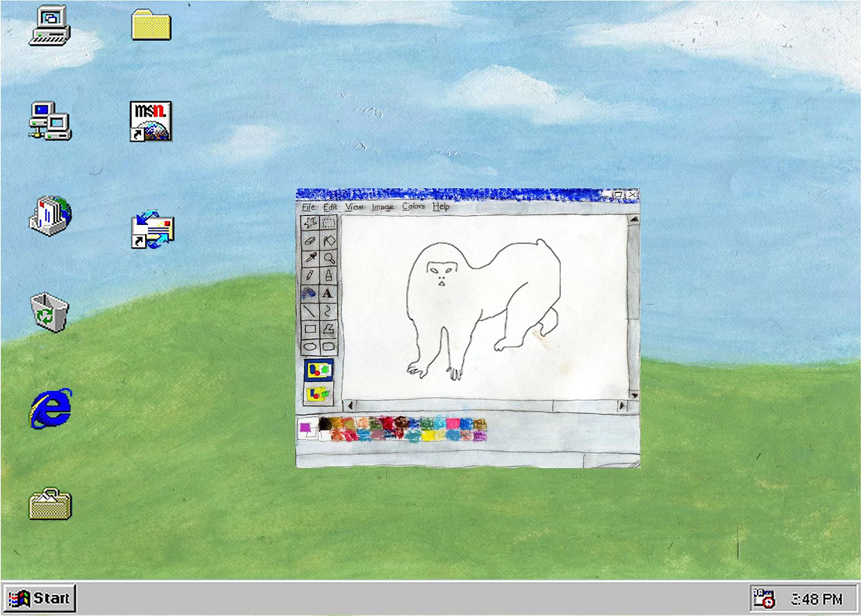Image resolution: width=861 pixels, height=616 pixels.
Task: Click the Start button on the taskbar
Action: 40,598
